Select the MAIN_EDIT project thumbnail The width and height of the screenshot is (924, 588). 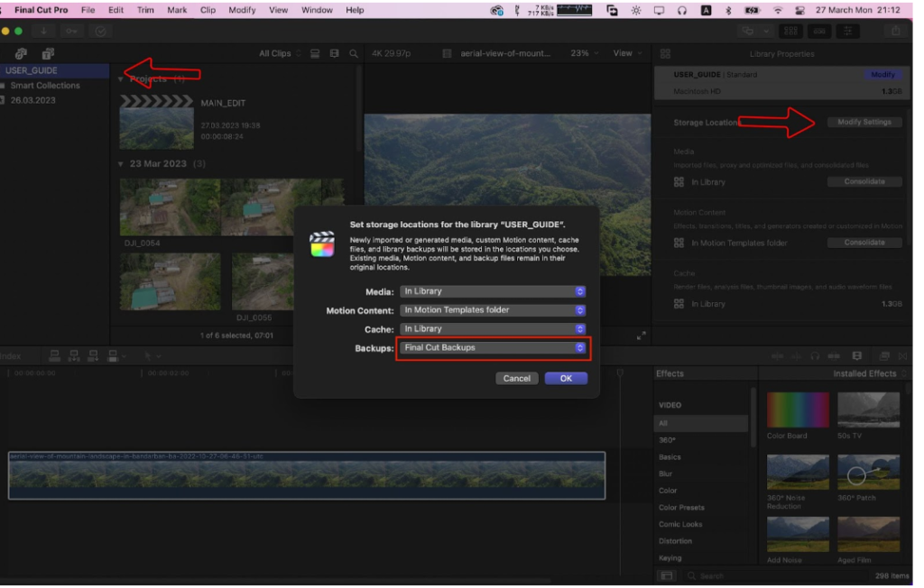coord(156,122)
